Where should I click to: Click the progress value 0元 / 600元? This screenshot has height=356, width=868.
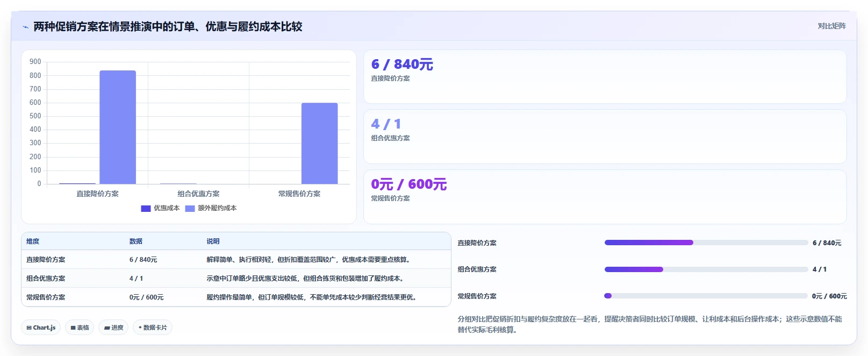[829, 296]
